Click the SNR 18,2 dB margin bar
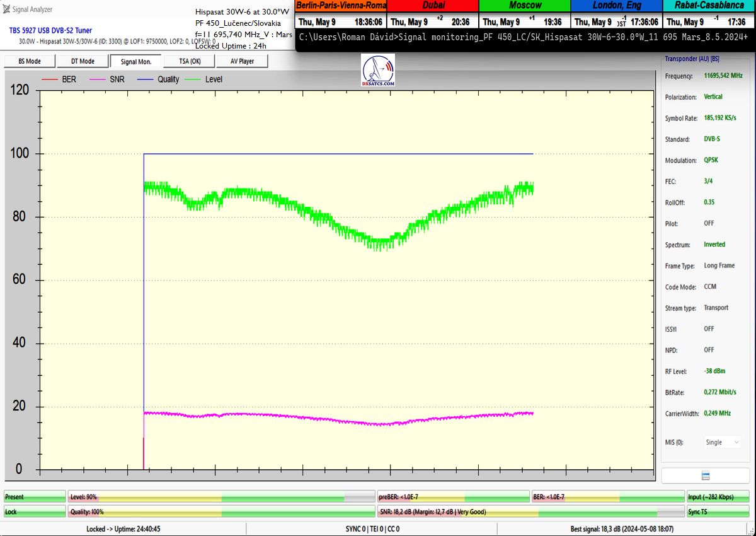The height and width of the screenshot is (536, 756). click(530, 512)
